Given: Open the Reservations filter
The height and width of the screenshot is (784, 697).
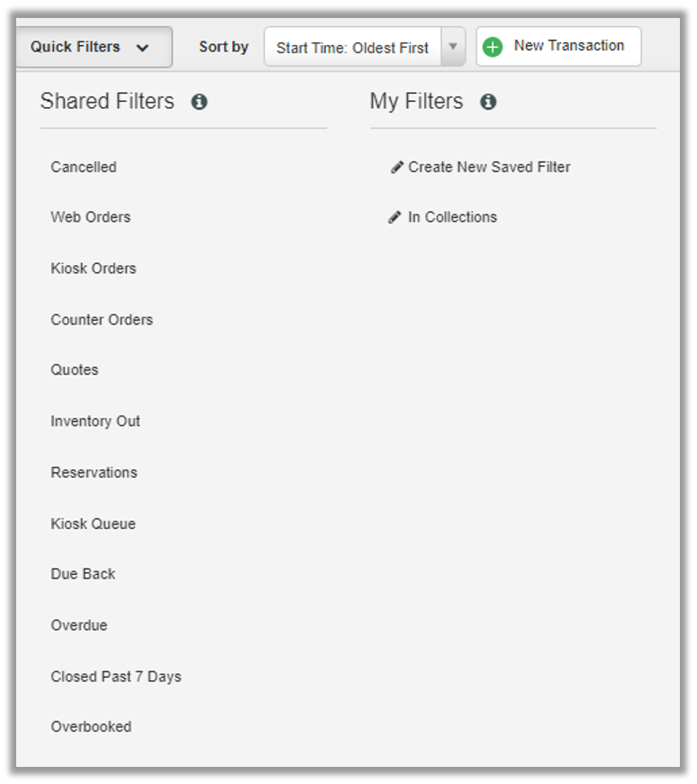Looking at the screenshot, I should (94, 473).
